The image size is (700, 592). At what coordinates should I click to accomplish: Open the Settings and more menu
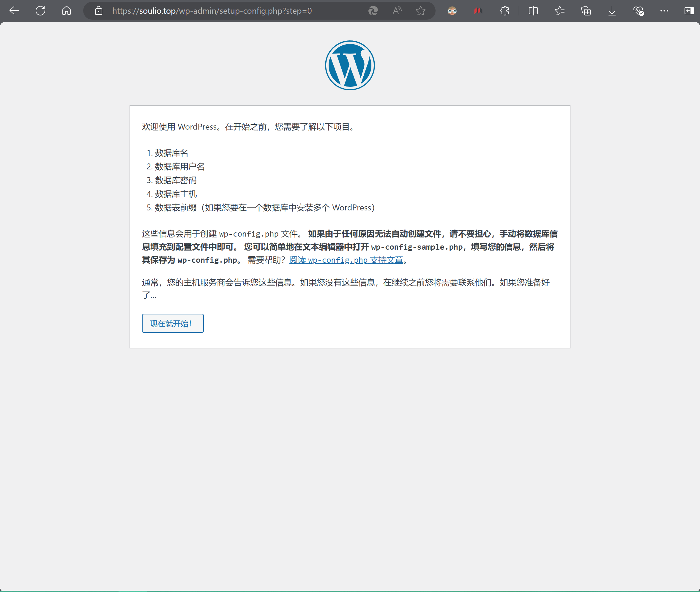[664, 11]
